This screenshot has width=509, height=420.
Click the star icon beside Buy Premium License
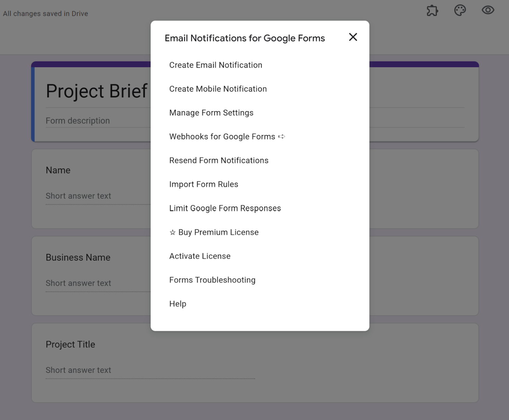(x=172, y=232)
